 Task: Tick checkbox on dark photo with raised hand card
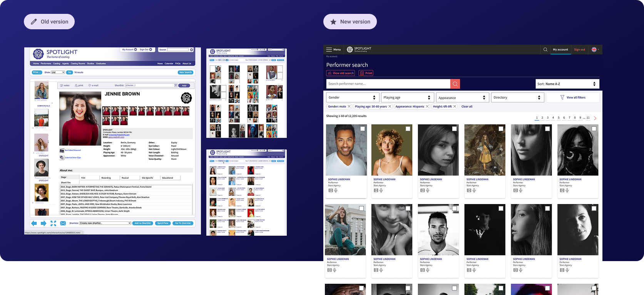501,208
